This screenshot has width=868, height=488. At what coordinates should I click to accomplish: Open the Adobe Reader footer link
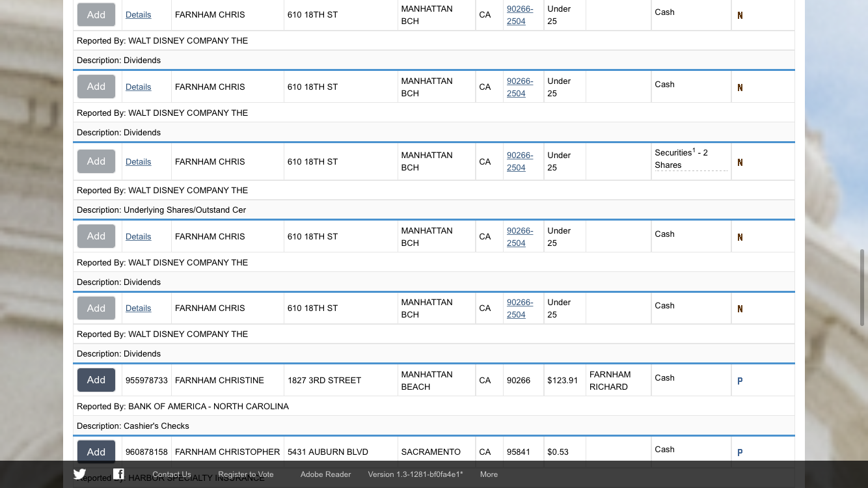click(325, 474)
